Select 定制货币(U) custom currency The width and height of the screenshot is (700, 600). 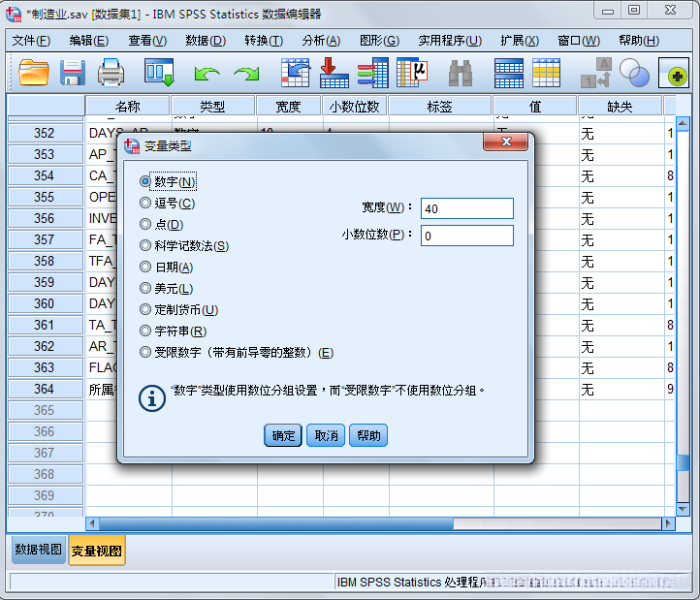[x=145, y=309]
